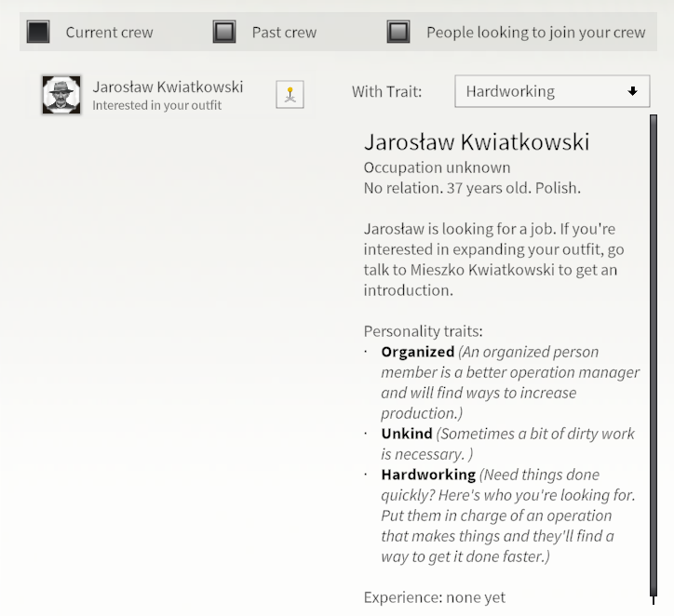This screenshot has width=674, height=616.
Task: Click the scrollbar's bottom end marker
Action: (x=654, y=599)
